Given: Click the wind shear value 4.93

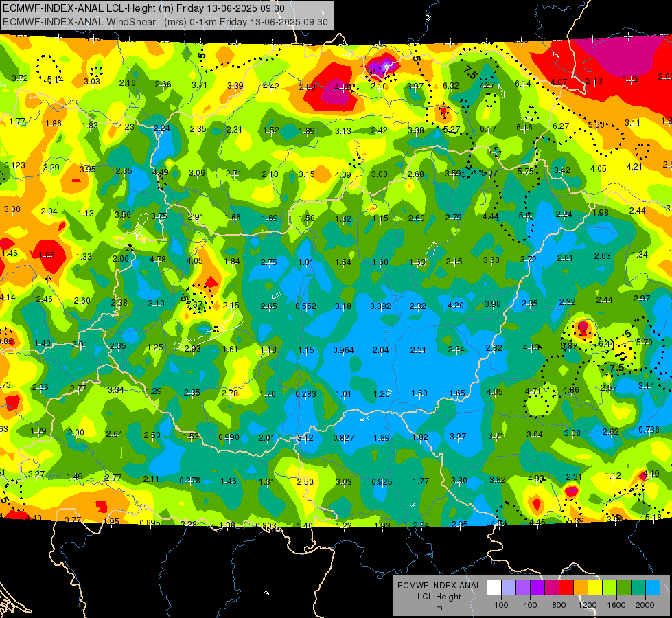Looking at the screenshot, I should pos(535,478).
